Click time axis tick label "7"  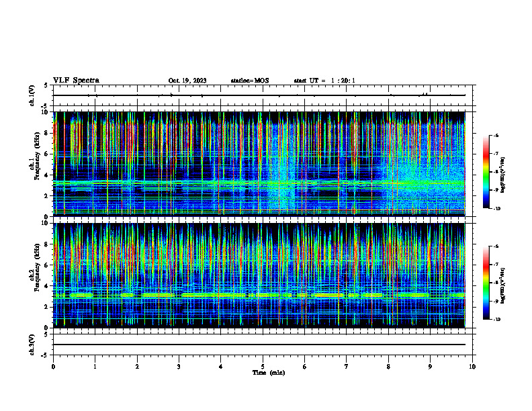[347, 367]
